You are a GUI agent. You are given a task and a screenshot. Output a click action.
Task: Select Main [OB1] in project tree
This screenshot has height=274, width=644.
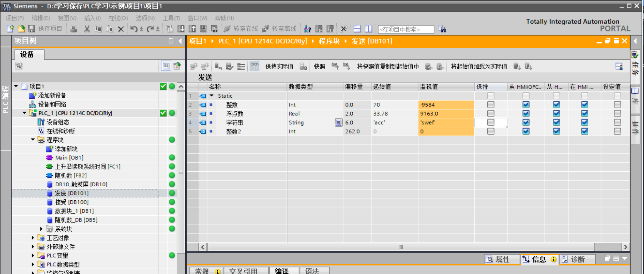(69, 158)
